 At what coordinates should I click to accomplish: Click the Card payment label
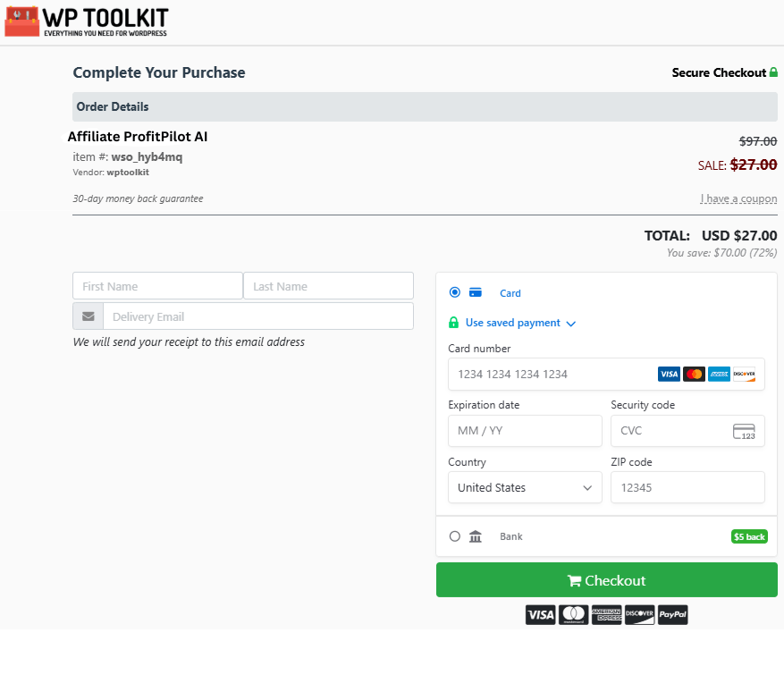coord(510,293)
